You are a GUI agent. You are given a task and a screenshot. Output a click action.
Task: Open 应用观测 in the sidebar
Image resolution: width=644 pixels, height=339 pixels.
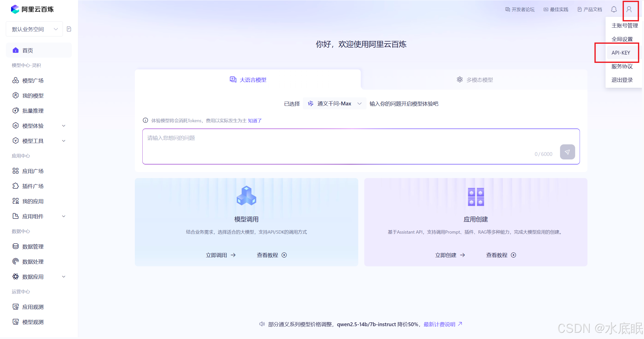[x=33, y=307]
